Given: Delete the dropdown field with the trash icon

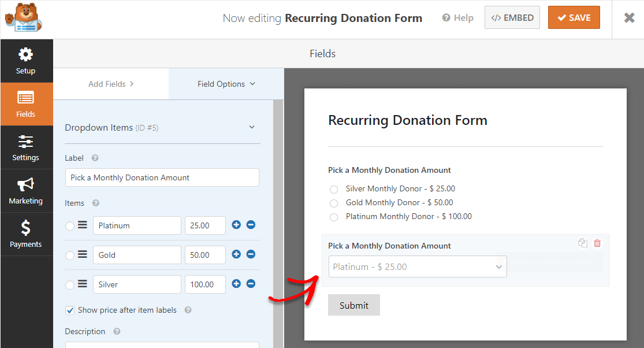Looking at the screenshot, I should [x=597, y=243].
